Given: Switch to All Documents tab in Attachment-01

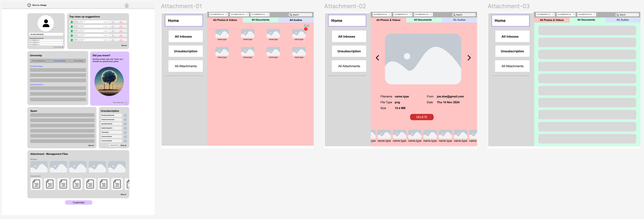Looking at the screenshot, I should click(x=260, y=20).
